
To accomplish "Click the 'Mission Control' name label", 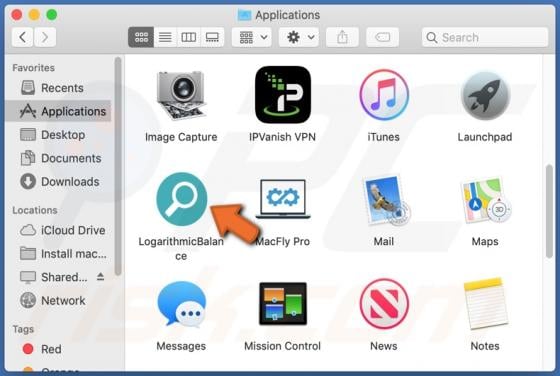I will [x=282, y=346].
